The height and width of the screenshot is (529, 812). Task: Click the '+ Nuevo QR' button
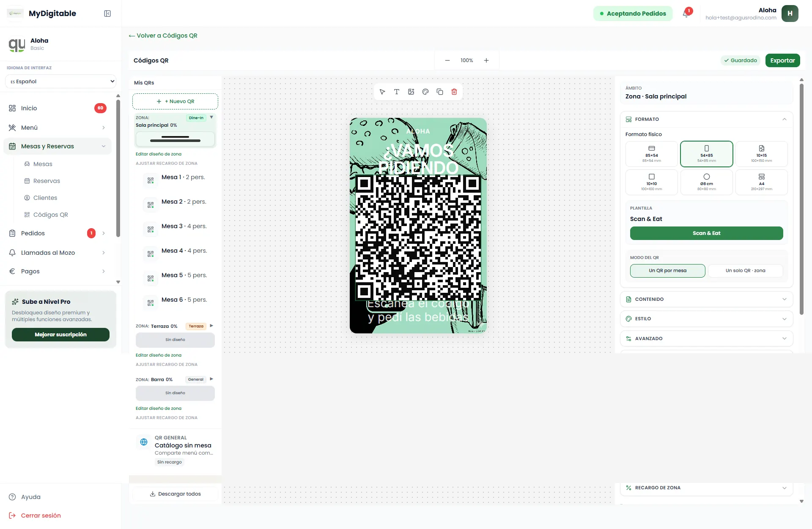click(x=175, y=101)
